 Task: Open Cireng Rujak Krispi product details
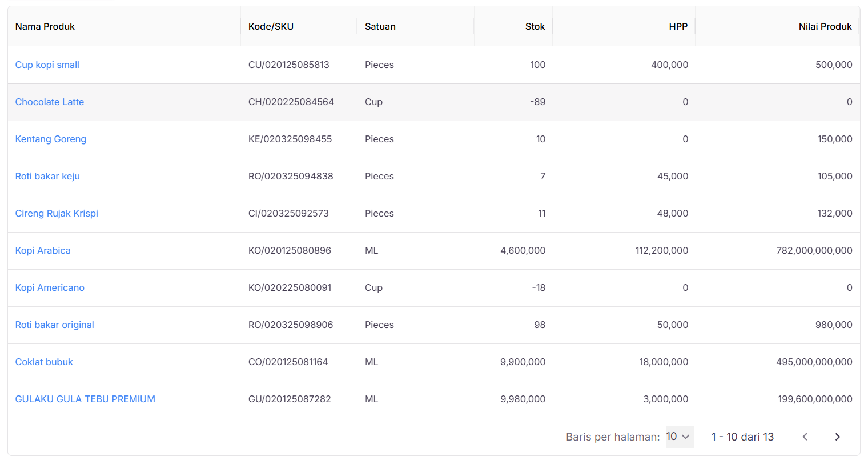point(57,214)
